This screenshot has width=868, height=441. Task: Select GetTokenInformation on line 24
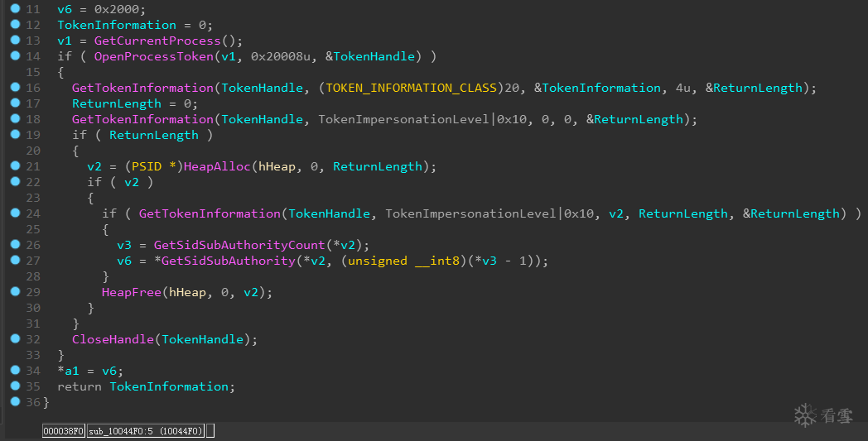click(210, 213)
